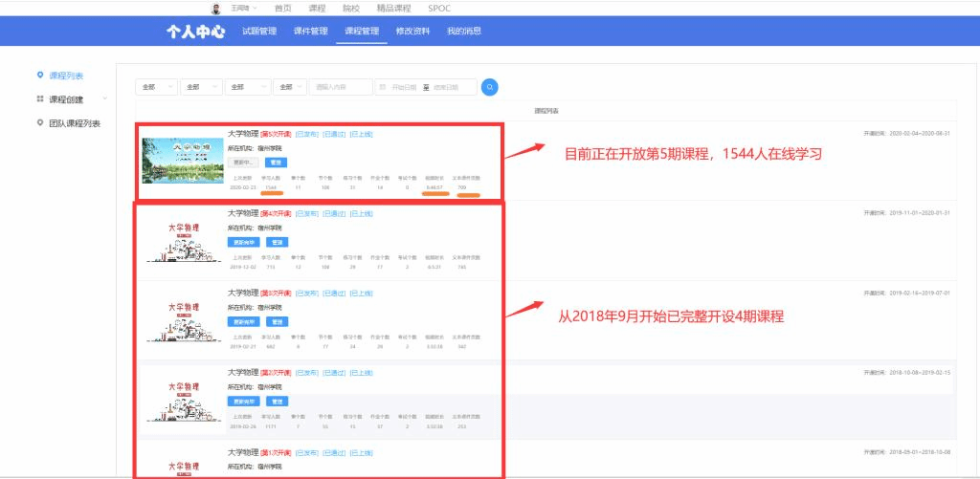Expand the 课程创建 sidebar chevron

tap(105, 98)
